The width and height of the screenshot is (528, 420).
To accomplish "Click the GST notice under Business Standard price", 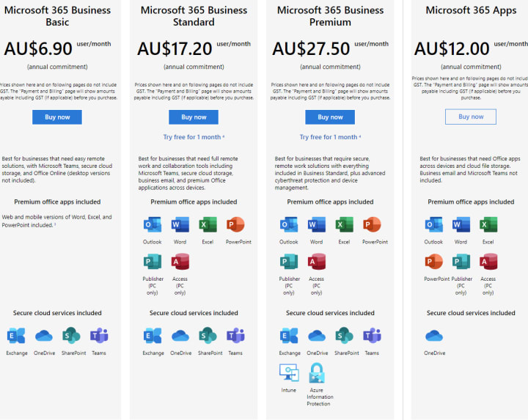I will [194, 91].
